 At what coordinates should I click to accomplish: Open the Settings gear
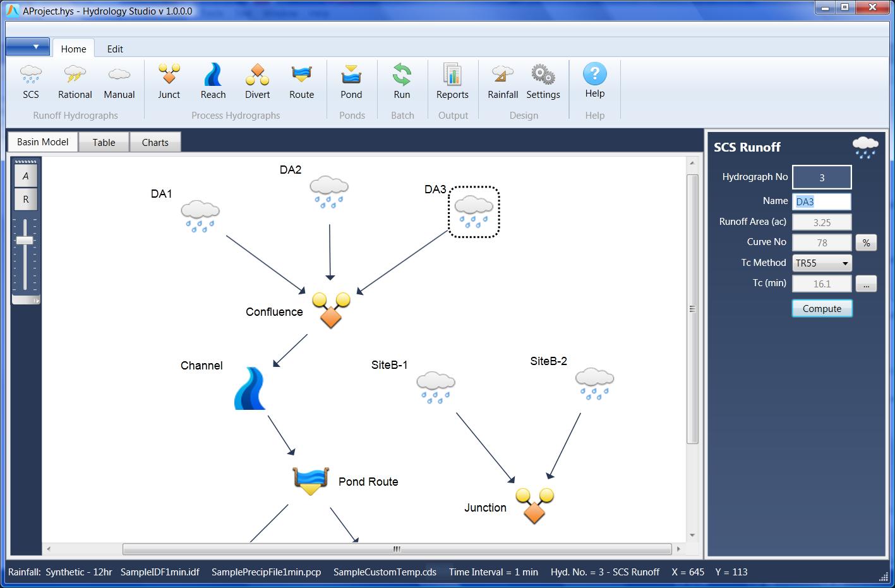pyautogui.click(x=543, y=82)
